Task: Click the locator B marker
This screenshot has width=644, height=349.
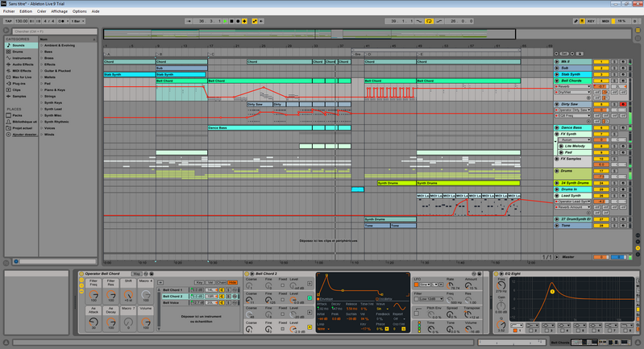Action: [x=159, y=54]
